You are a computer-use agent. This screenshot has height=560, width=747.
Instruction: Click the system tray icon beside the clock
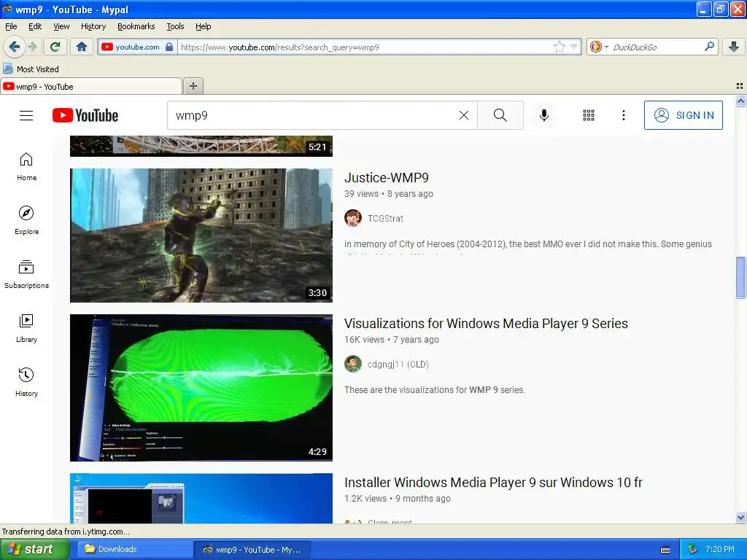[x=693, y=549]
